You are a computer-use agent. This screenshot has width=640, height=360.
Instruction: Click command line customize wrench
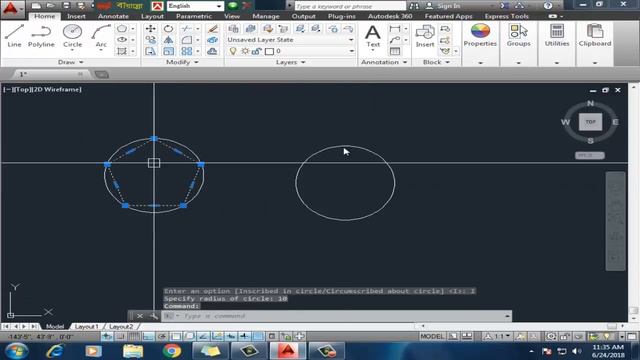tap(154, 316)
